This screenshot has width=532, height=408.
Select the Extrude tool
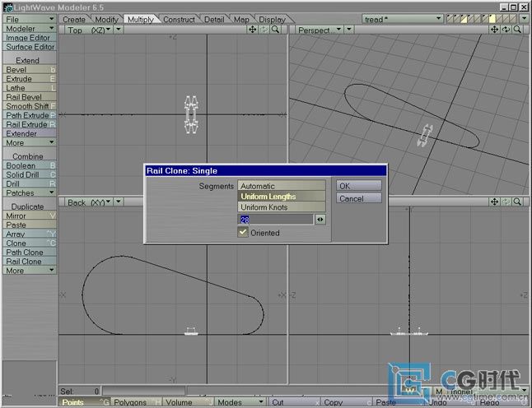(x=30, y=79)
